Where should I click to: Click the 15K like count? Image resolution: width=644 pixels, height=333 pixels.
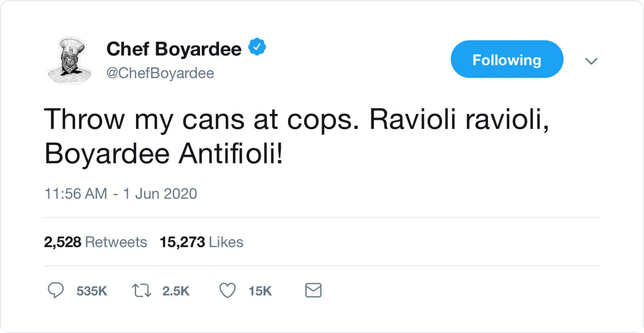point(260,291)
